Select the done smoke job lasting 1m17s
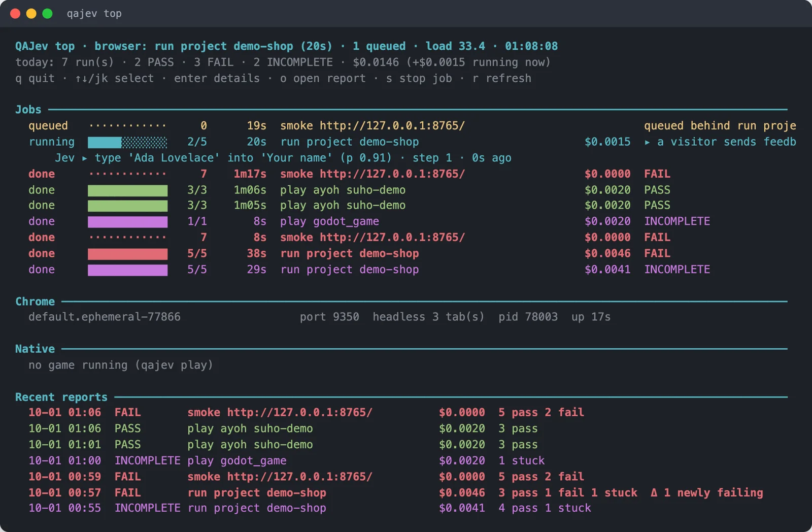The width and height of the screenshot is (812, 532). tap(349, 174)
